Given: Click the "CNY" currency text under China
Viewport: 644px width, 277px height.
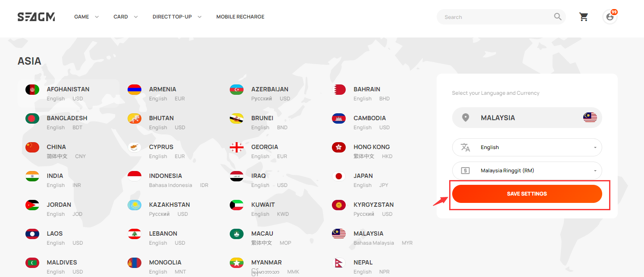Looking at the screenshot, I should coord(80,156).
